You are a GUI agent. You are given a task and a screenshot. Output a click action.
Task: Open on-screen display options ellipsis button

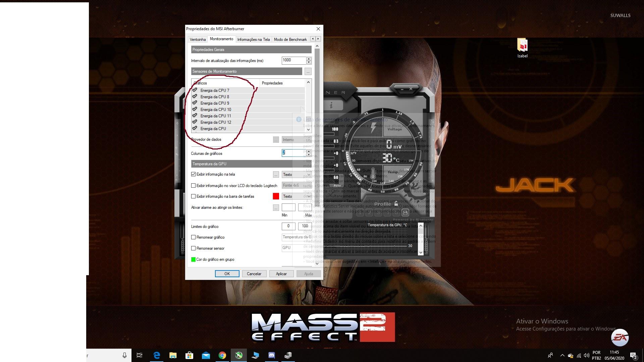tap(276, 175)
